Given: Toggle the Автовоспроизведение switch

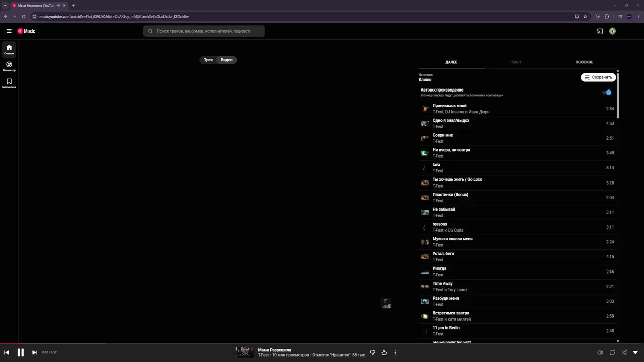Looking at the screenshot, I should 608,93.
